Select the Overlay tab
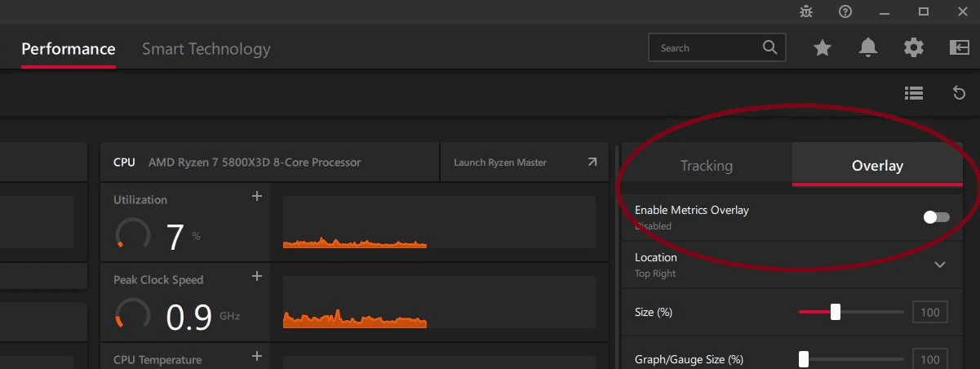980x369 pixels. pyautogui.click(x=877, y=166)
